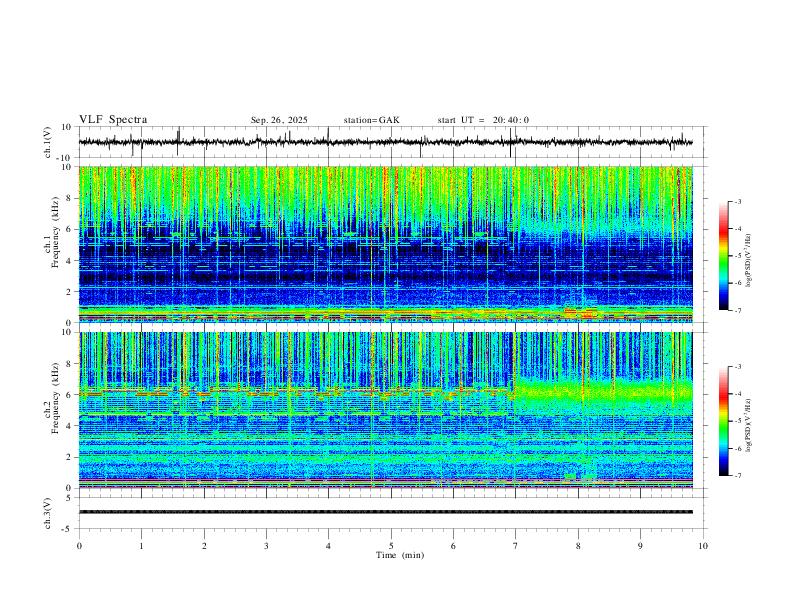Click time axis end tick label "10"
The height and width of the screenshot is (612, 792).
[x=703, y=546]
